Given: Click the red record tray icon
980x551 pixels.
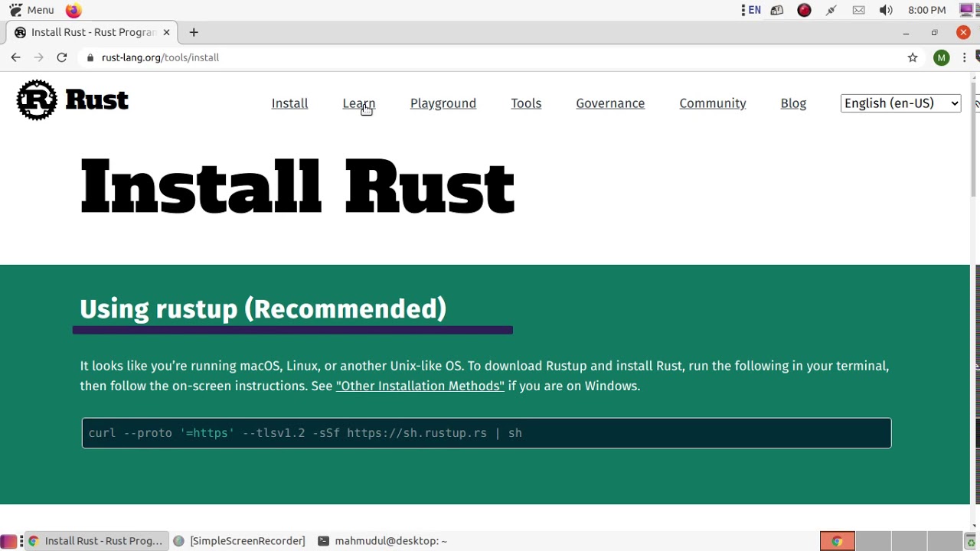Looking at the screenshot, I should point(804,10).
